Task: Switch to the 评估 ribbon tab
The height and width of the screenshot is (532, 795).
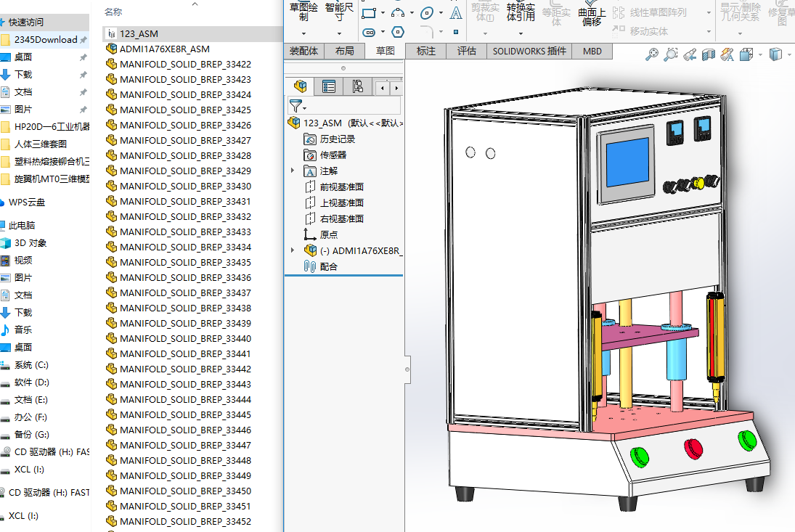Action: (x=467, y=51)
